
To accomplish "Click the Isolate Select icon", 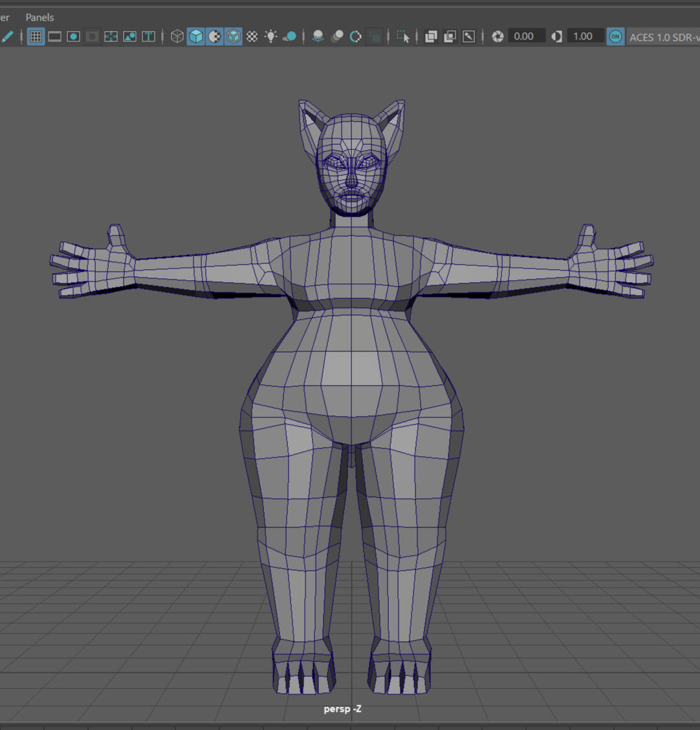I will click(403, 36).
